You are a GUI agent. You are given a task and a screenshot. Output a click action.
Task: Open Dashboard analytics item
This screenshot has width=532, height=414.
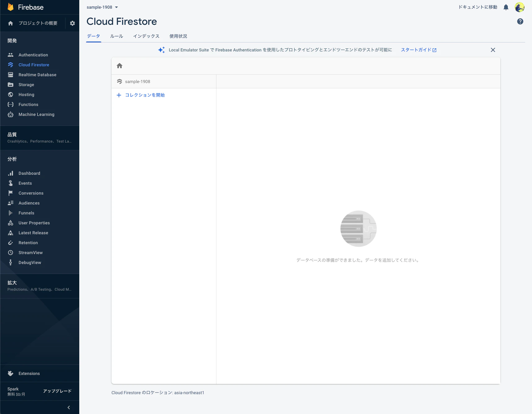coord(29,173)
